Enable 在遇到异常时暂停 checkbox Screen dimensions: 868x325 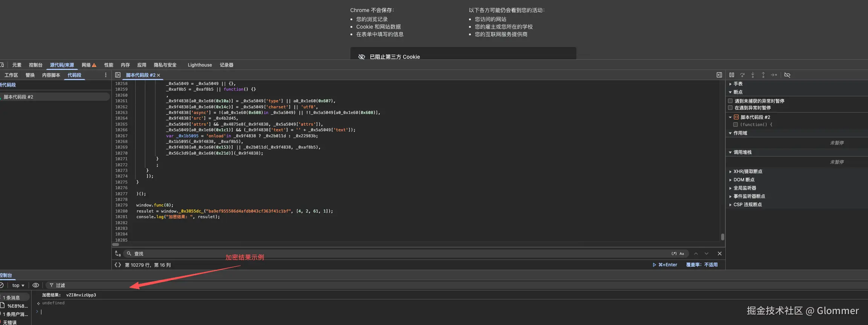coord(730,108)
